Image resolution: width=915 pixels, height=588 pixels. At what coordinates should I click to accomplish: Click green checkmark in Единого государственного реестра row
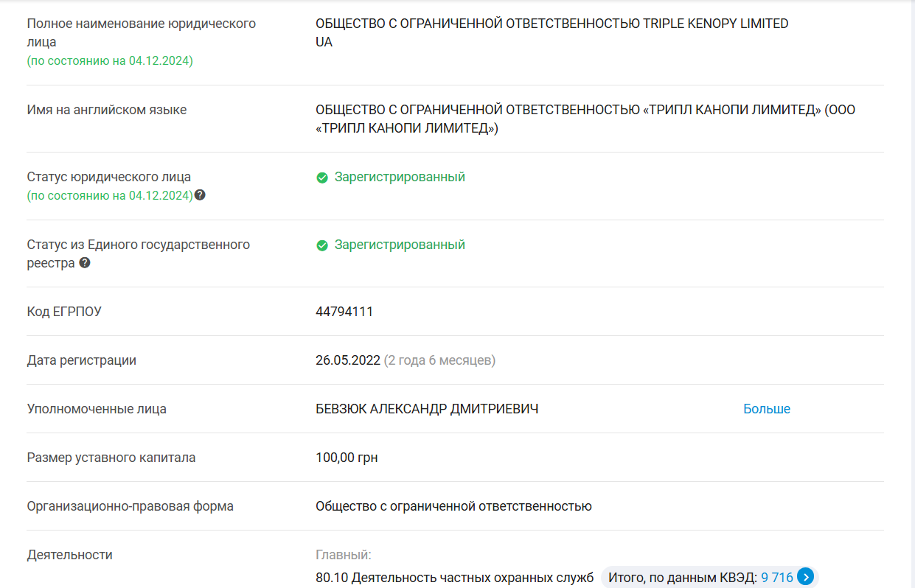pyautogui.click(x=322, y=245)
